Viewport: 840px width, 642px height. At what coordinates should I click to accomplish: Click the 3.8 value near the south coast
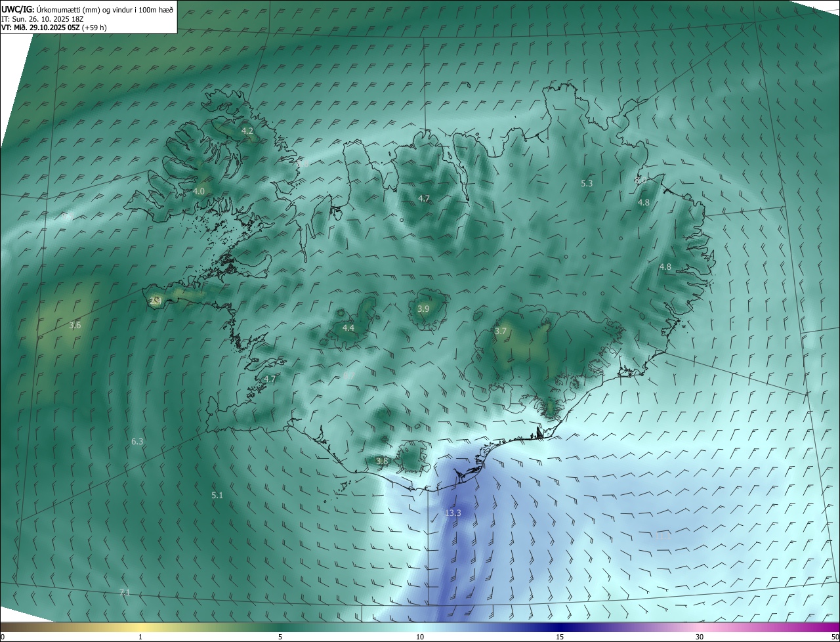click(x=382, y=461)
